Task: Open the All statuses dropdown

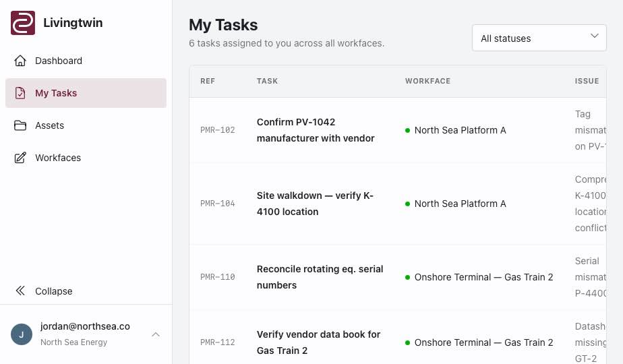Action: click(539, 38)
